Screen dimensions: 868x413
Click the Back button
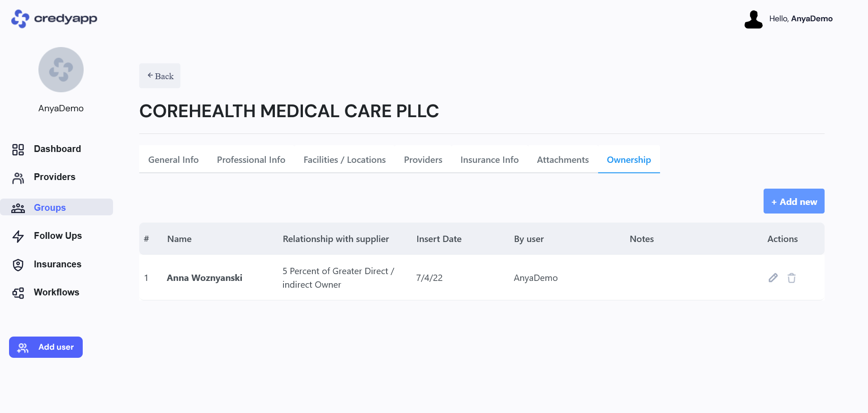[x=160, y=76]
